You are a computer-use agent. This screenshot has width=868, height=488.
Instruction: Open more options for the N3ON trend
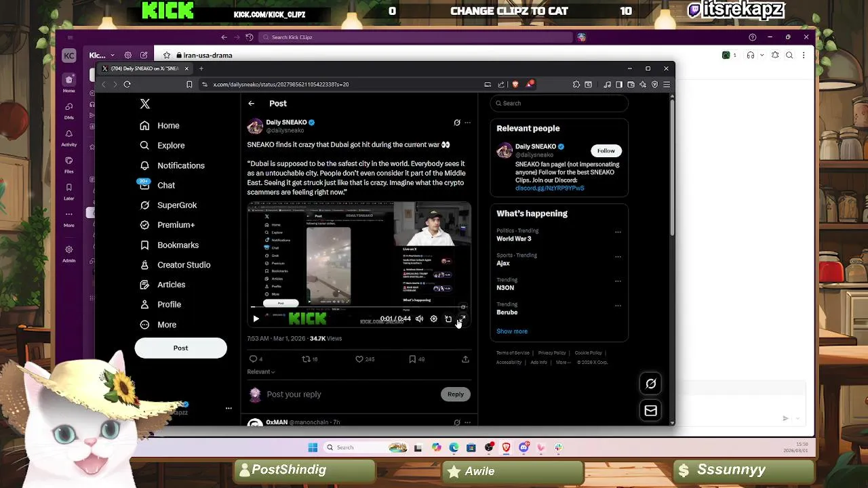pos(618,281)
